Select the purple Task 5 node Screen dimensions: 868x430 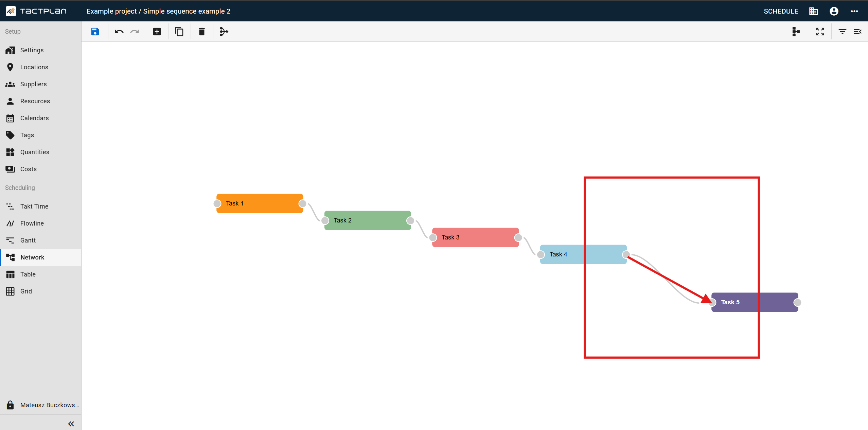[755, 302]
